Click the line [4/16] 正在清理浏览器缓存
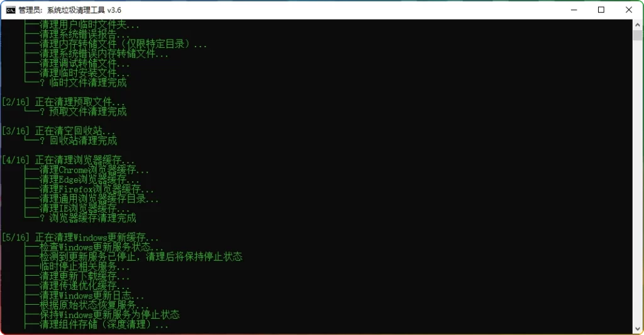Screen dimensions: 644x335 coord(68,160)
